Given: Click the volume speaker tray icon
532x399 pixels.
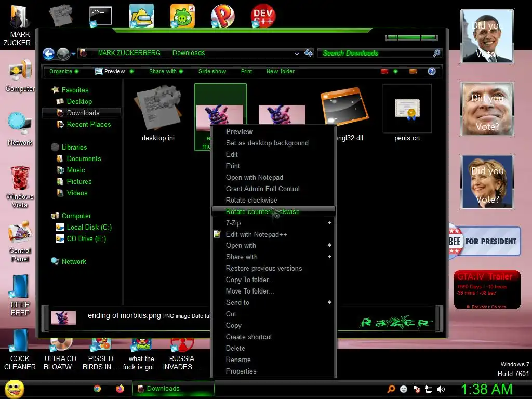Looking at the screenshot, I should [x=441, y=389].
